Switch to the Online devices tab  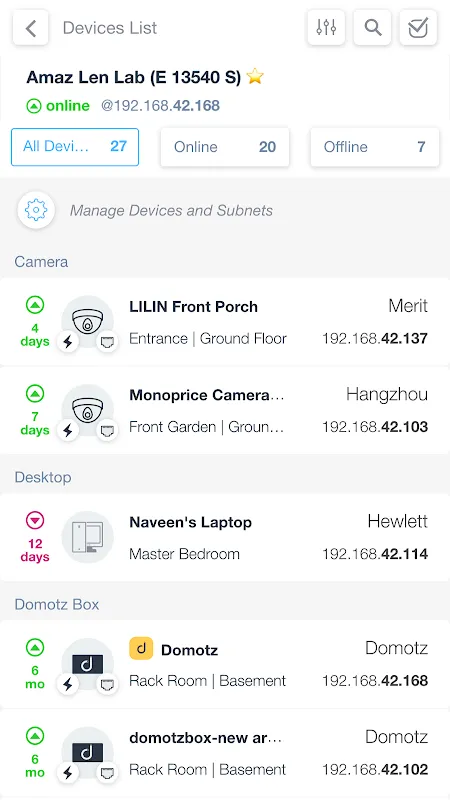click(x=225, y=147)
